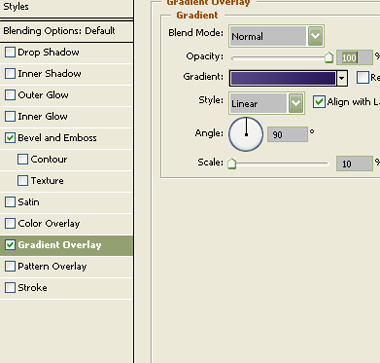Image resolution: width=380 pixels, height=363 pixels.
Task: Select the Contour sub-item label
Action: click(49, 159)
